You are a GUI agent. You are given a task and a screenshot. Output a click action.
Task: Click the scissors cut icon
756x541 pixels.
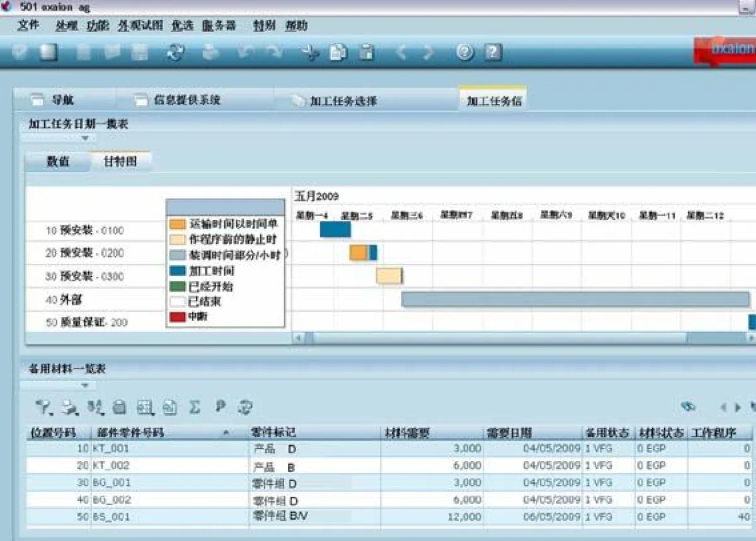pyautogui.click(x=309, y=52)
